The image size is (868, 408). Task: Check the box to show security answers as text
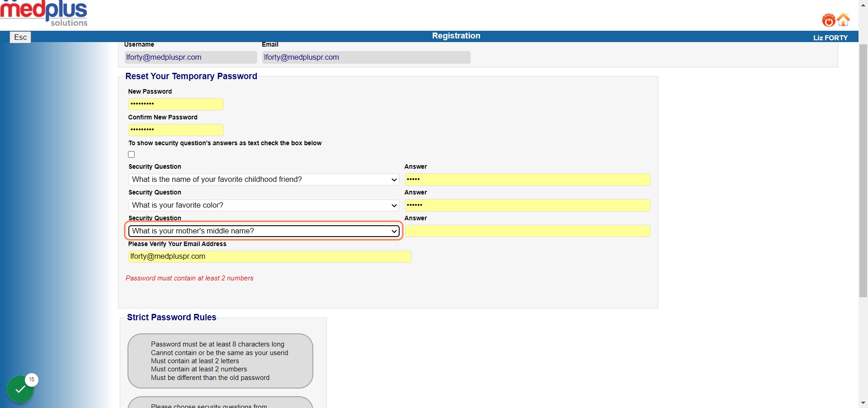(132, 155)
